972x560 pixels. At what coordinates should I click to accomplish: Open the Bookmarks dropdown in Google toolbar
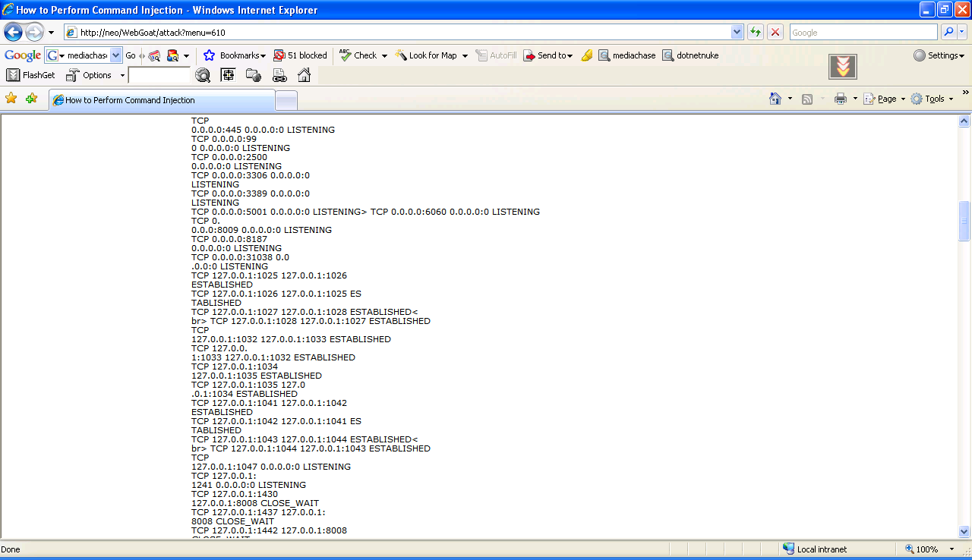pos(235,55)
